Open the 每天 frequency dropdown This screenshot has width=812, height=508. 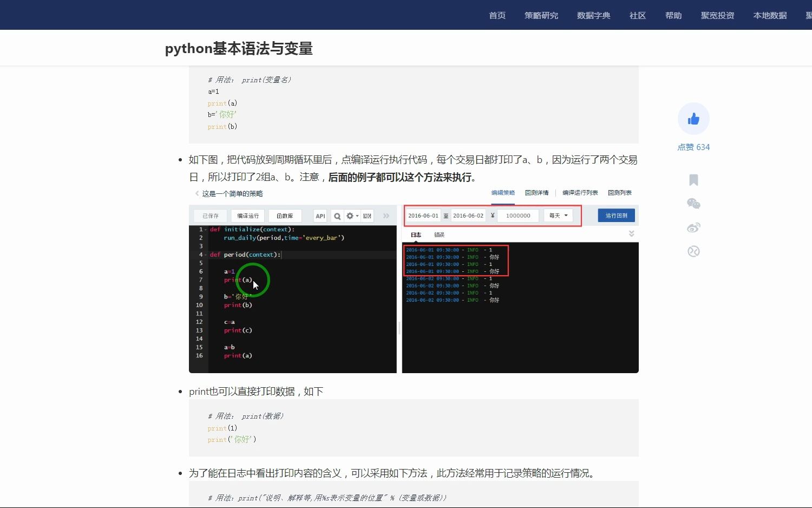click(558, 216)
